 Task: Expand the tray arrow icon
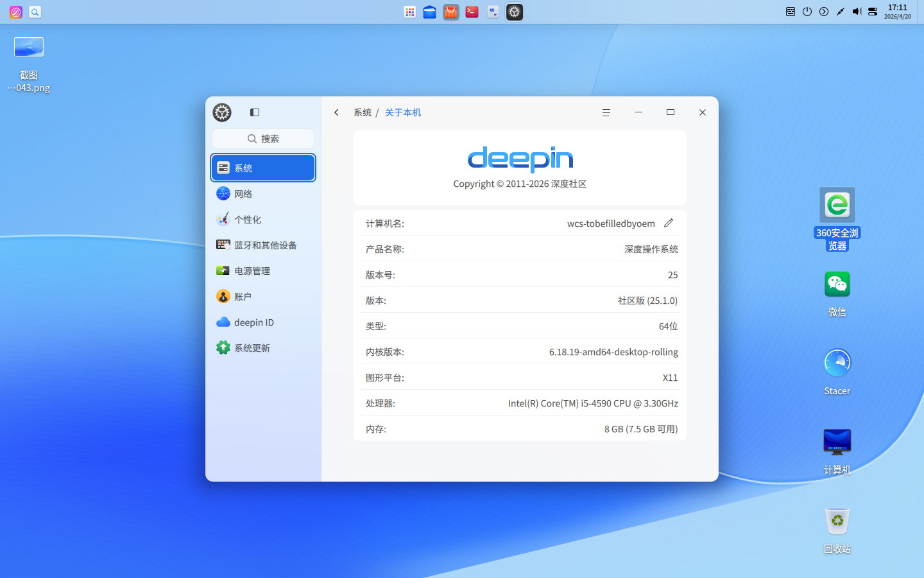click(824, 12)
